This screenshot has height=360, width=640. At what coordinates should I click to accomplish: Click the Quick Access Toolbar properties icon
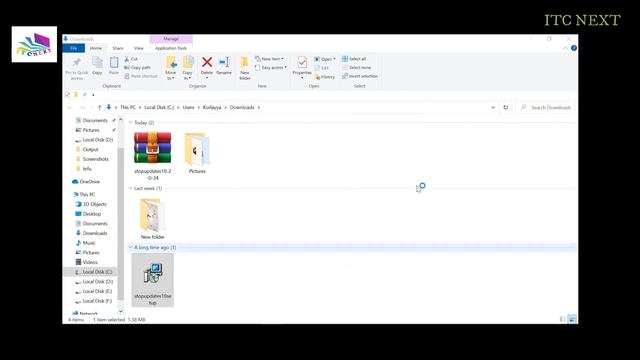pyautogui.click(x=67, y=95)
